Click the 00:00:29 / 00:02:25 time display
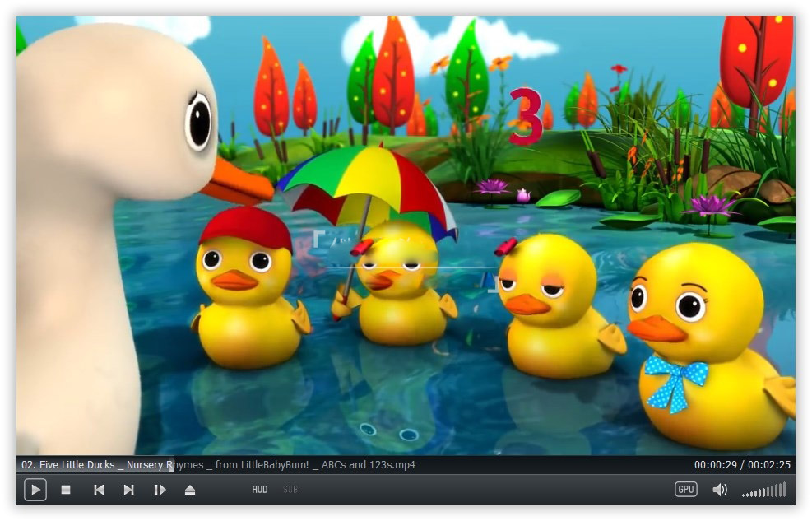The image size is (812, 521). (742, 464)
